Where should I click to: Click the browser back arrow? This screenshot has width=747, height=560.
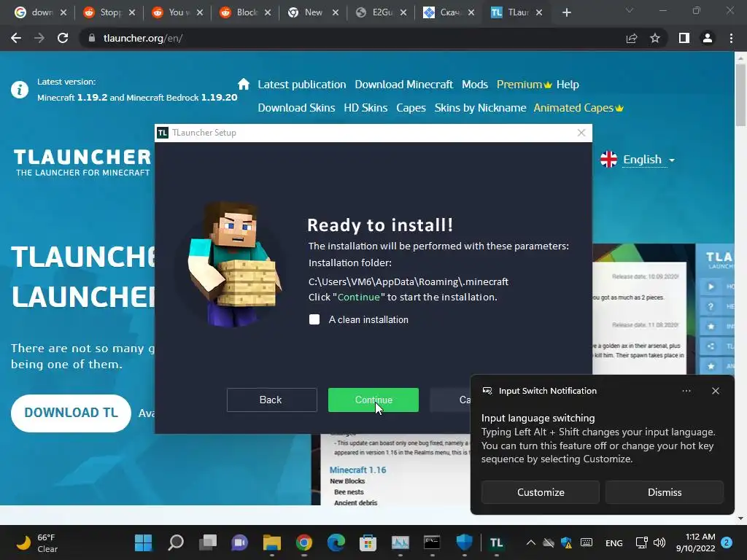coord(16,38)
